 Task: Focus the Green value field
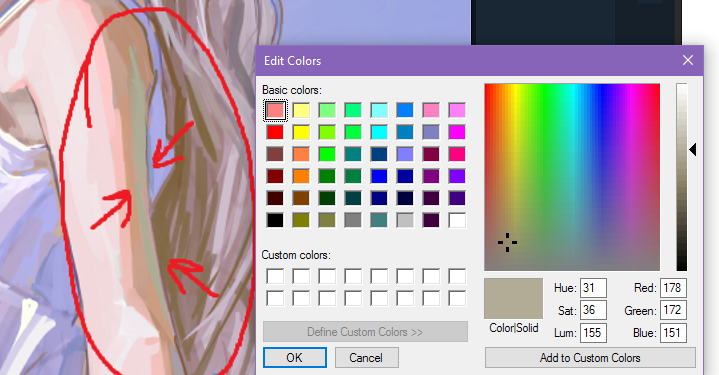click(x=673, y=310)
